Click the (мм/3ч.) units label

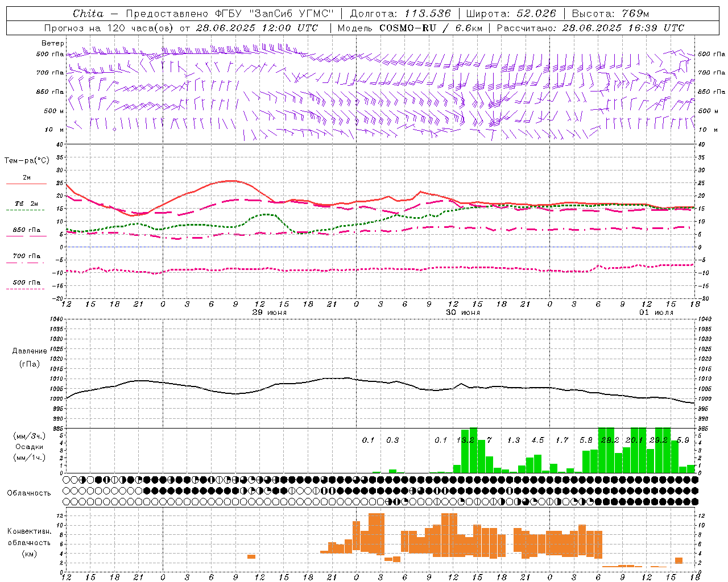pos(30,436)
